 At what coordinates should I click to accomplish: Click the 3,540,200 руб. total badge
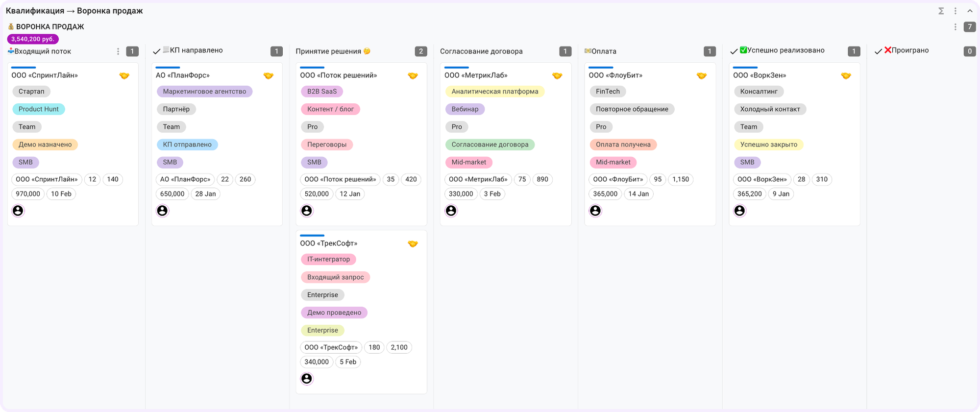click(32, 38)
